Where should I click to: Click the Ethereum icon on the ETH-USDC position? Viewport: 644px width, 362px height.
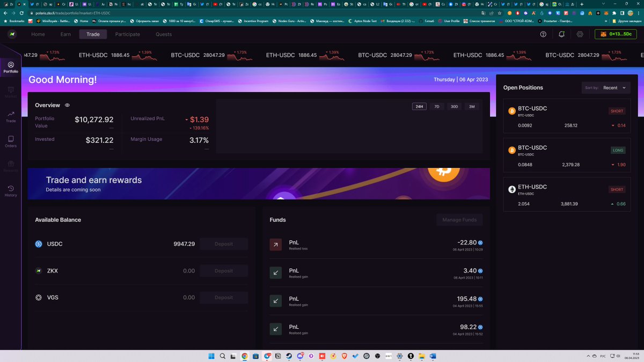click(512, 189)
